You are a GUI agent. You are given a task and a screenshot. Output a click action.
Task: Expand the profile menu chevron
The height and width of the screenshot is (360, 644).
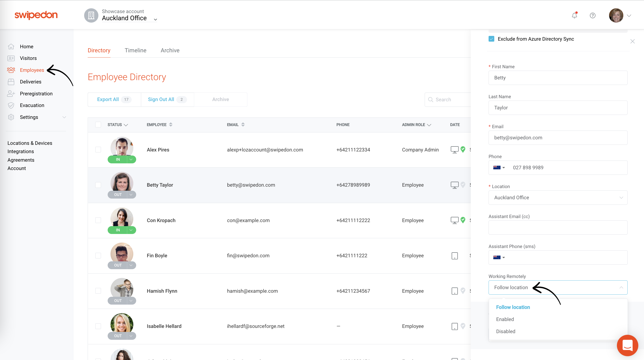click(629, 15)
